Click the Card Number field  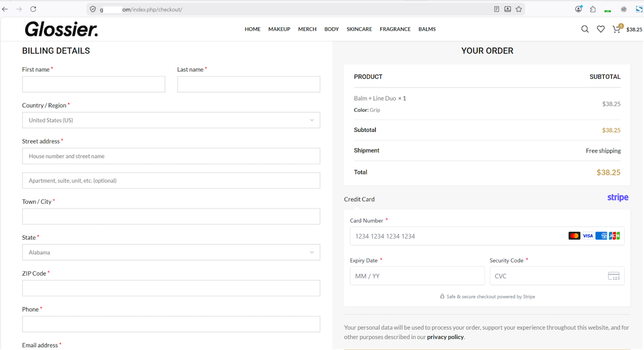click(487, 236)
